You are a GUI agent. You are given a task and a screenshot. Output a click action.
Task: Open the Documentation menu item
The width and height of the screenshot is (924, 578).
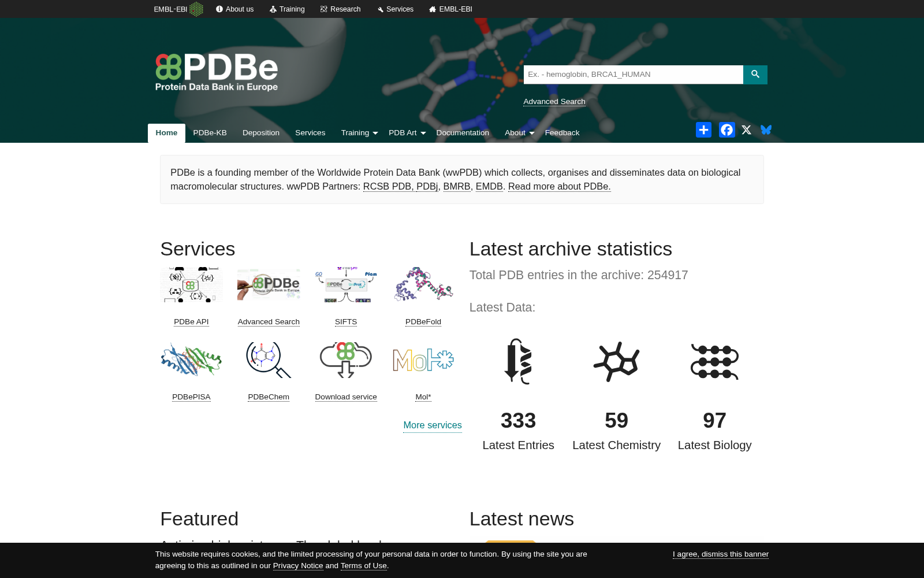click(x=463, y=133)
